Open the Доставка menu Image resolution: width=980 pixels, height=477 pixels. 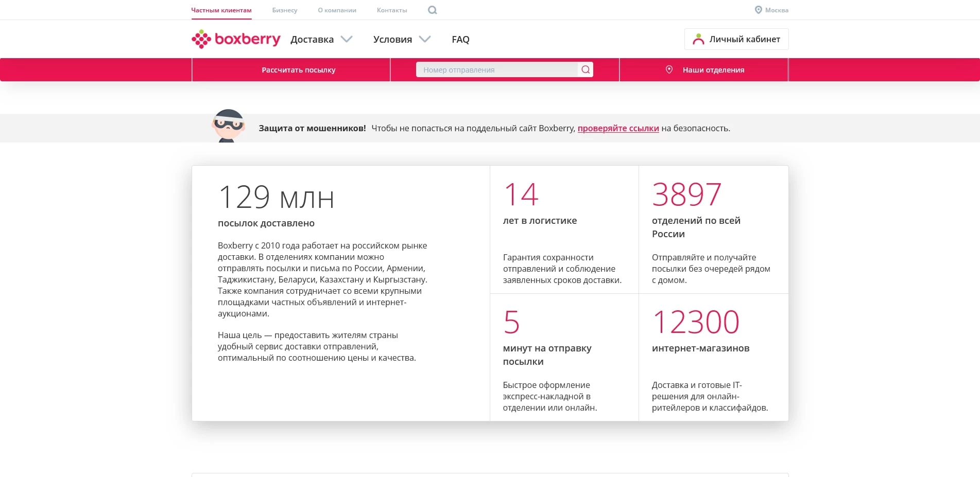tap(312, 40)
